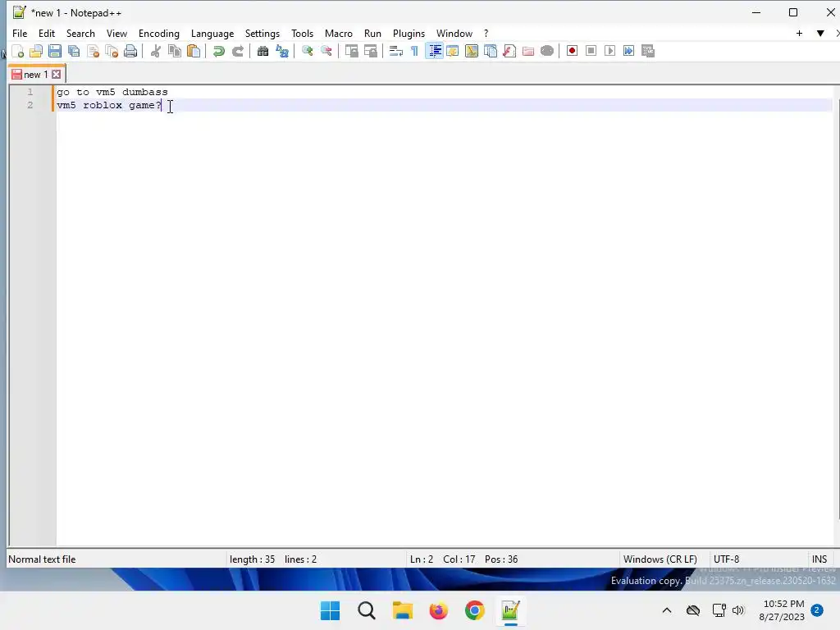840x630 pixels.
Task: Open Folder as Workspace icon
Action: point(528,51)
